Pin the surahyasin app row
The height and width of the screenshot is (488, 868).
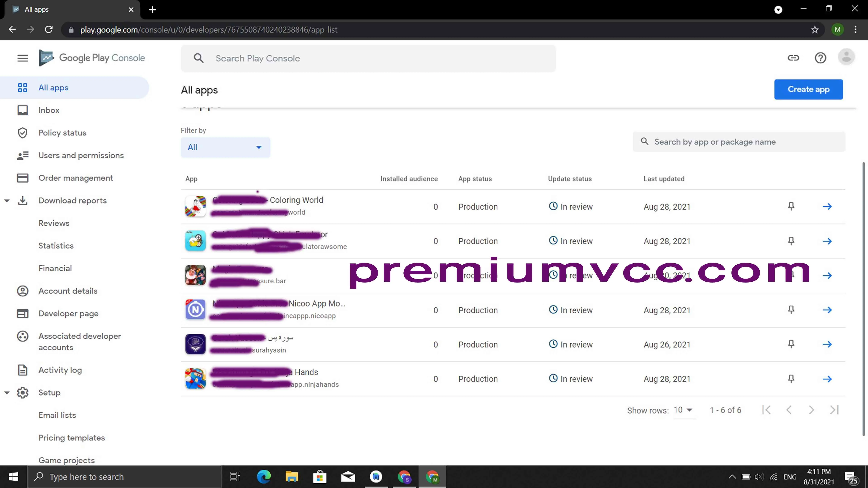[x=791, y=344]
